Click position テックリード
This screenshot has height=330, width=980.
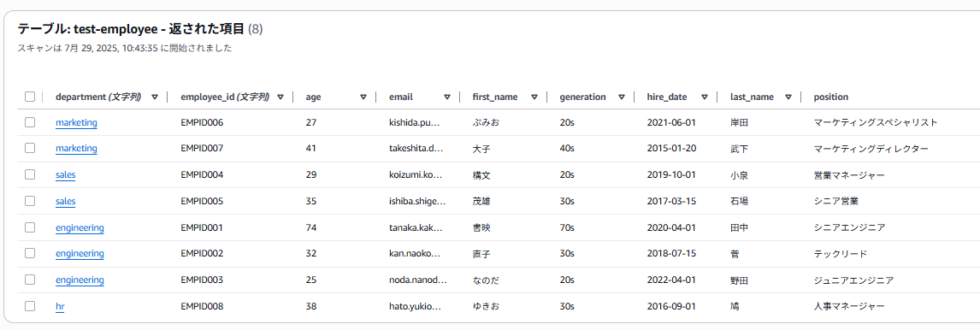pyautogui.click(x=840, y=254)
